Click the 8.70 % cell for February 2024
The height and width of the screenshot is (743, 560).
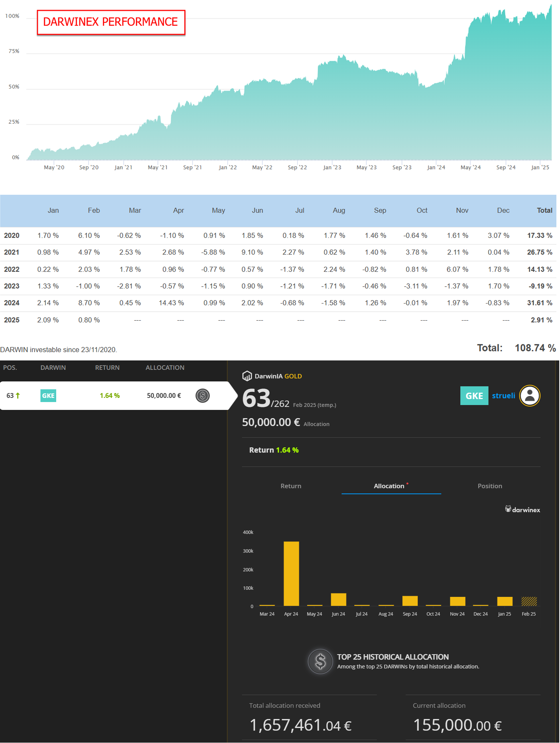[89, 303]
